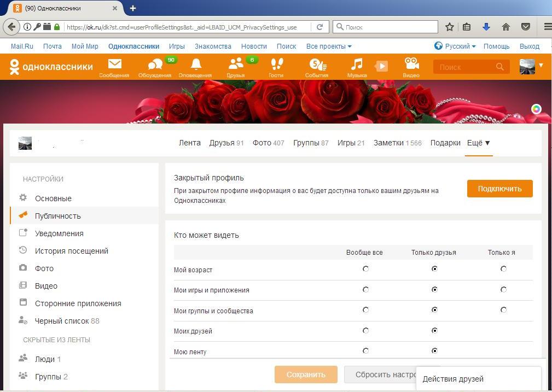Open История посещений settings section

pyautogui.click(x=84, y=251)
